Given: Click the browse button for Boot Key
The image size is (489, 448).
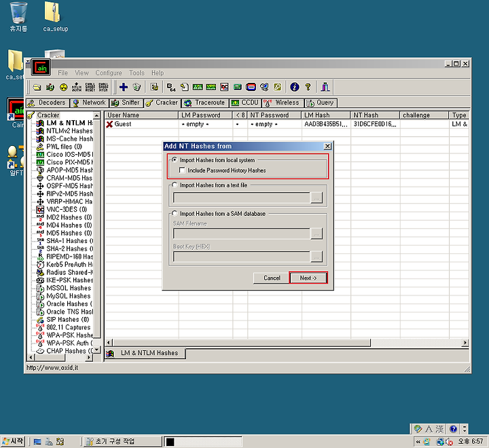Looking at the screenshot, I should (x=316, y=257).
